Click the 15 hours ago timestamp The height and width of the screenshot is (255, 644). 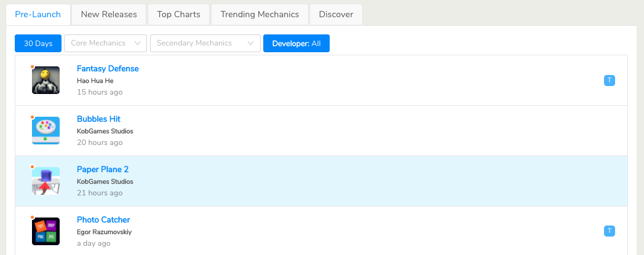click(100, 92)
